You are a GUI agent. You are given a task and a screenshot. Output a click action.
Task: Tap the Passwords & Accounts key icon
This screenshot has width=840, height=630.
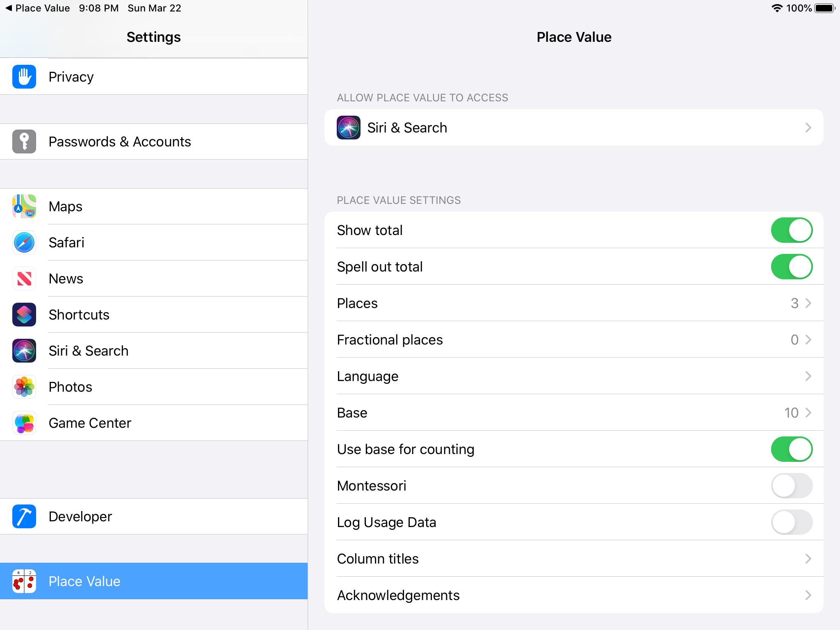tap(24, 142)
